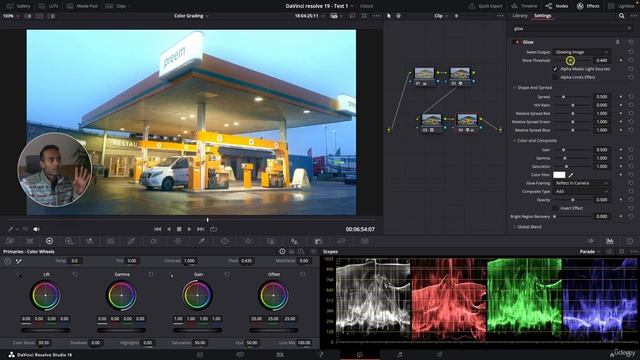Click the Contrast value field
Screen dimensions: 640x360
[189, 261]
